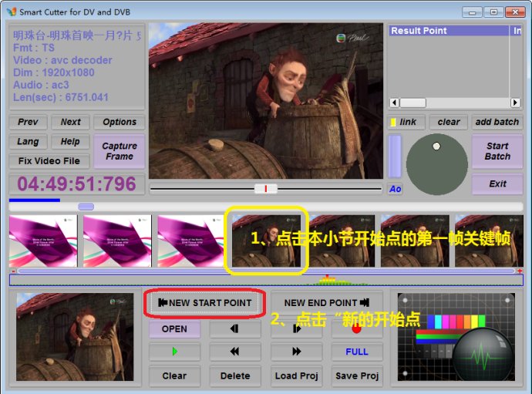This screenshot has height=394, width=532.
Task: Click the Result Point column header
Action: (x=449, y=31)
